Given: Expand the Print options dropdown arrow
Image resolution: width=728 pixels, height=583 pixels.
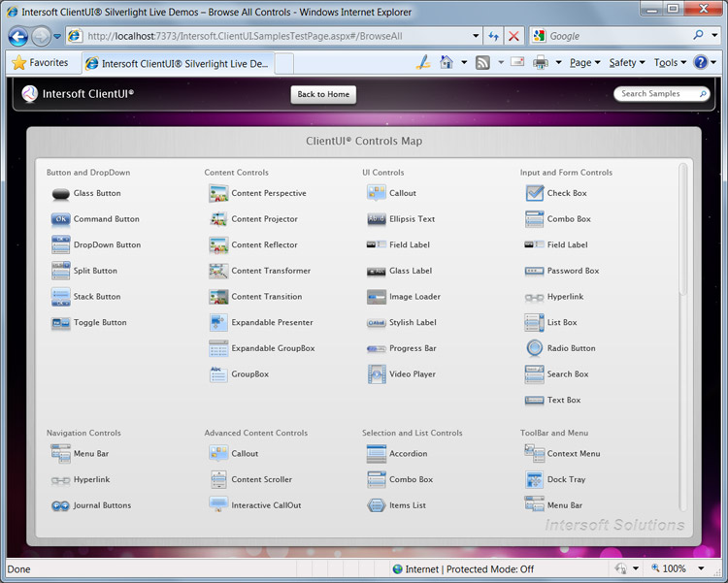Looking at the screenshot, I should coord(558,62).
